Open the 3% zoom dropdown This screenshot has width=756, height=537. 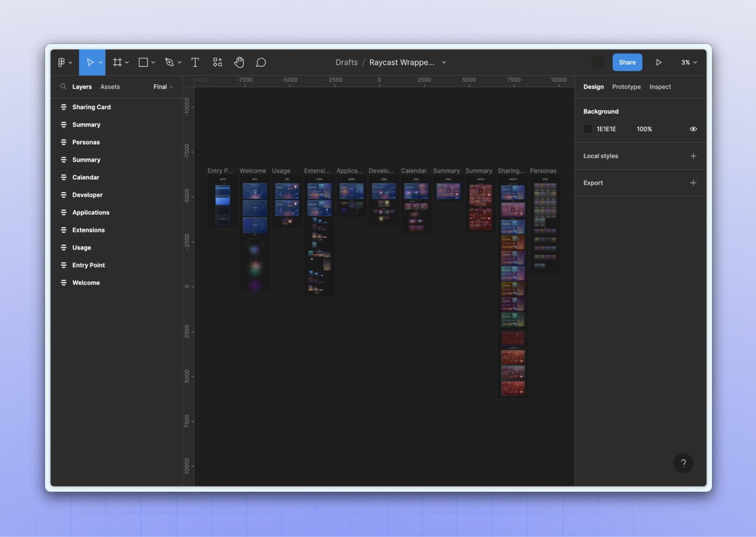(689, 63)
